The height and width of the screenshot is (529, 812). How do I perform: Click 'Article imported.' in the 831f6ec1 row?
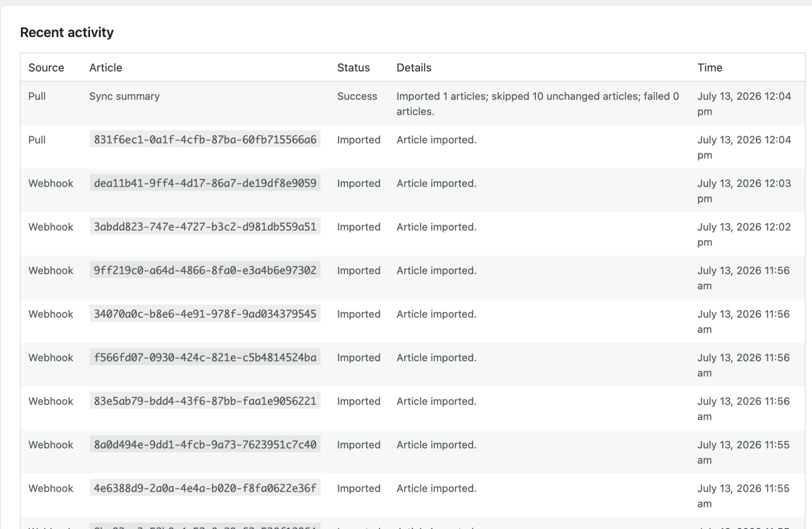pyautogui.click(x=436, y=140)
